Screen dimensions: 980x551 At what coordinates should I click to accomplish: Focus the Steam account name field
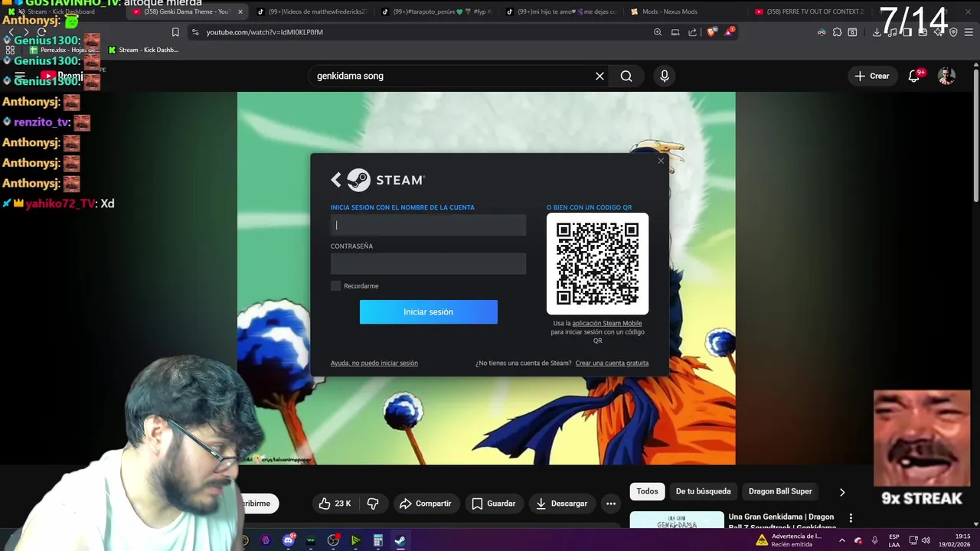click(x=428, y=225)
